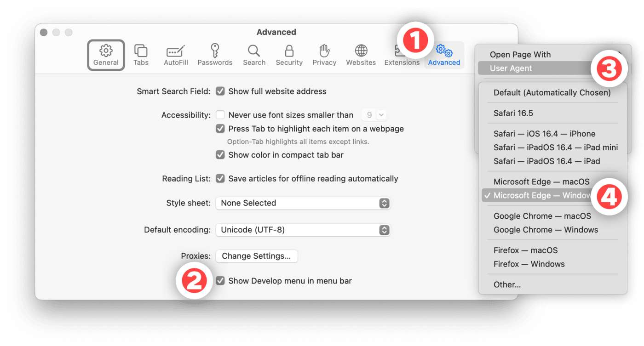
Task: Toggle Press Tab to highlight each item
Action: click(220, 129)
